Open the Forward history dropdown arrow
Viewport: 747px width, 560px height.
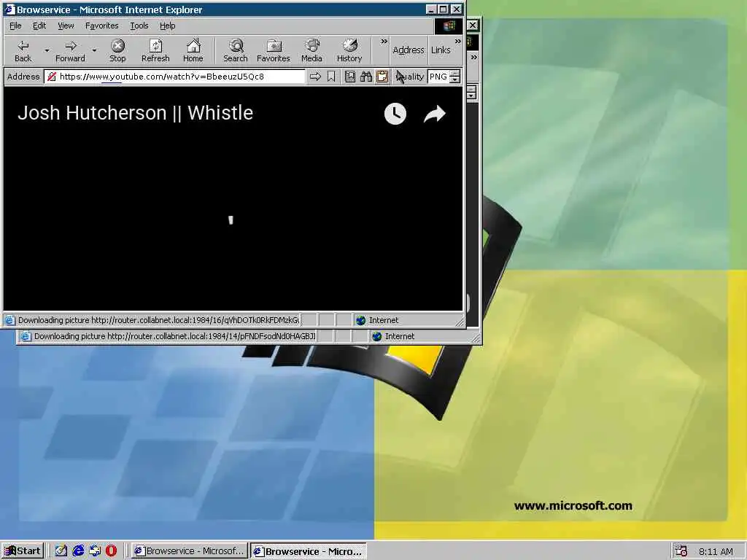point(94,50)
